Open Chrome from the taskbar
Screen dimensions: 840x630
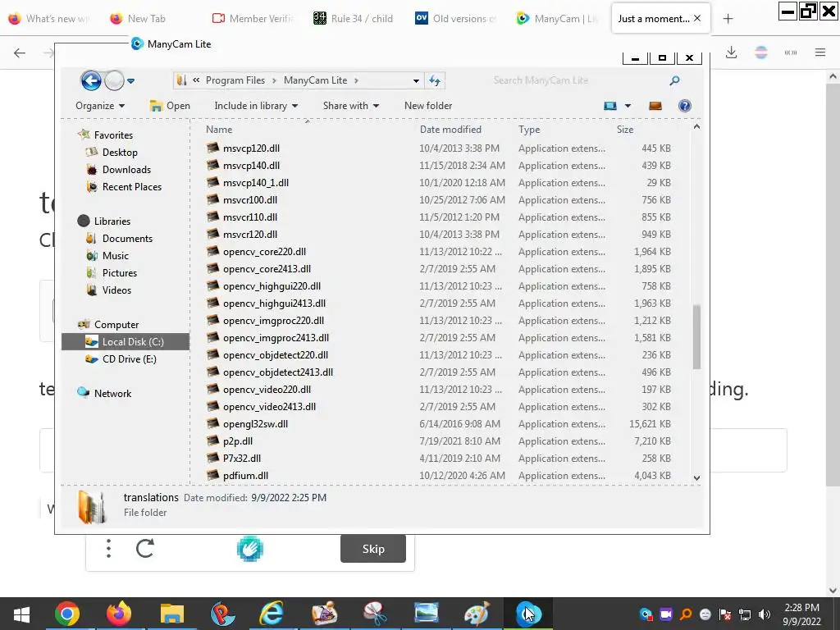tap(67, 614)
